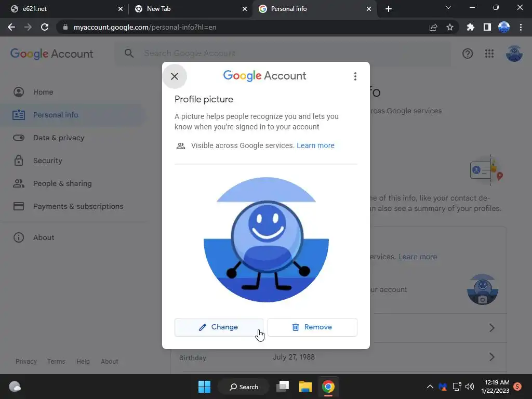Open the notification count badge
532x399 pixels.
[x=517, y=387]
